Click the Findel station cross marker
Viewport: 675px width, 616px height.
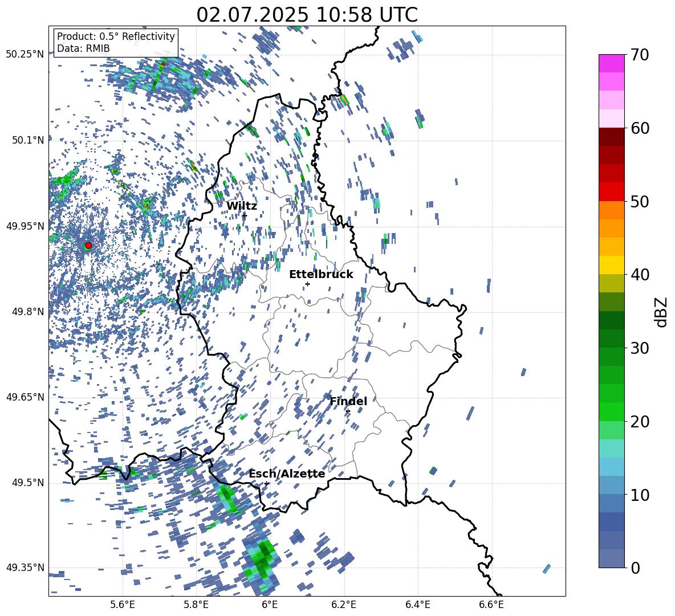(348, 411)
